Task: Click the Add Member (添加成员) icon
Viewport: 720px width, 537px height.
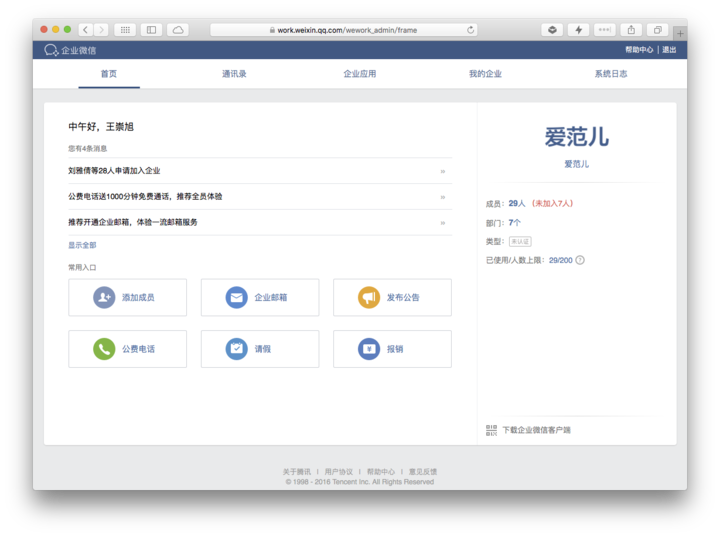Action: click(x=104, y=297)
